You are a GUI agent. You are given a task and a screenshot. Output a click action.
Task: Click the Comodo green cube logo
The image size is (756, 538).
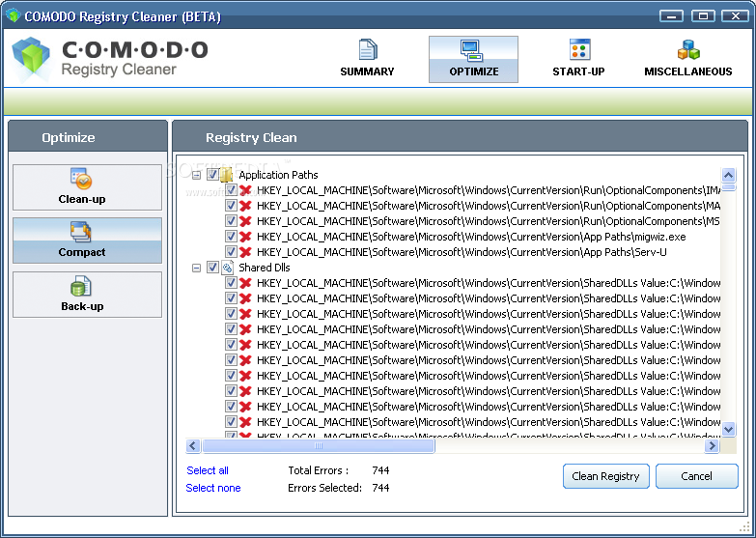click(x=31, y=59)
